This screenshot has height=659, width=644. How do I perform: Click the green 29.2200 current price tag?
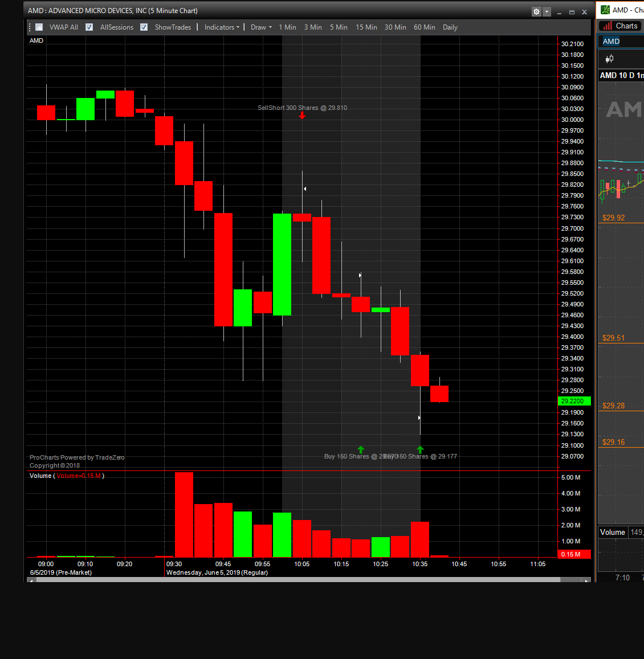tap(574, 401)
